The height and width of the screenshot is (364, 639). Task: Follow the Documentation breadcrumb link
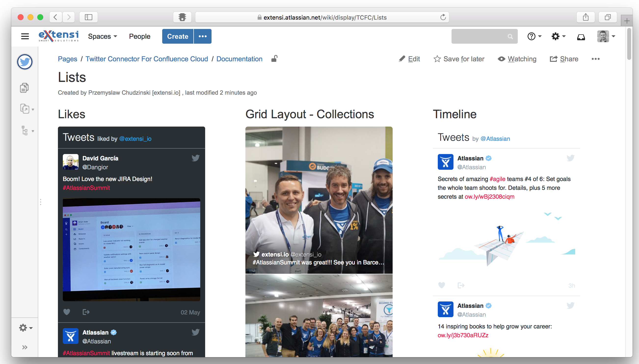point(239,59)
